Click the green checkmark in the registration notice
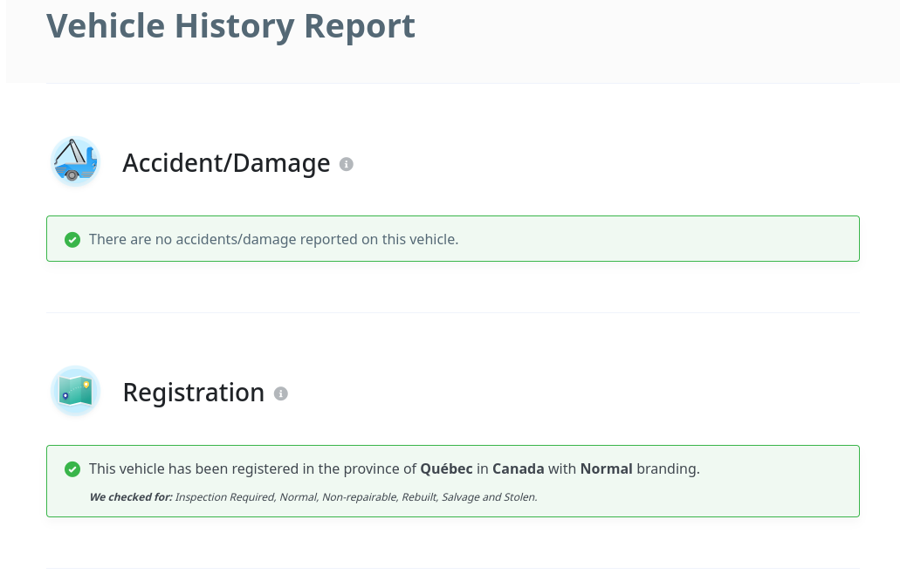Screen dimensions: 907x588 [x=72, y=468]
